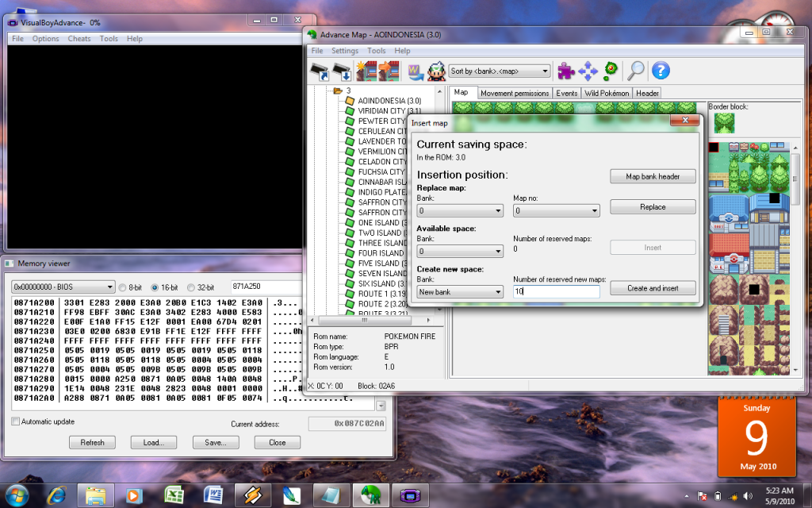Click the new map icon with sun star
812x508 pixels.
[x=366, y=71]
